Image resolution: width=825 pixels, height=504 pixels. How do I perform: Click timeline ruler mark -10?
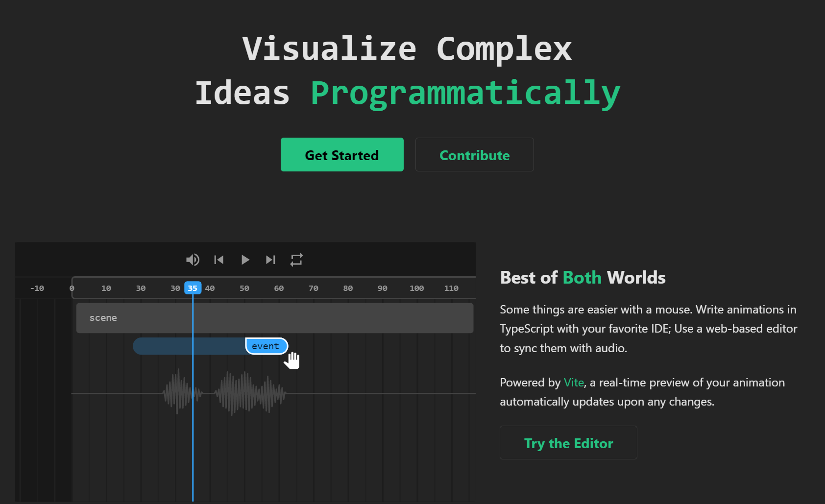tap(37, 288)
